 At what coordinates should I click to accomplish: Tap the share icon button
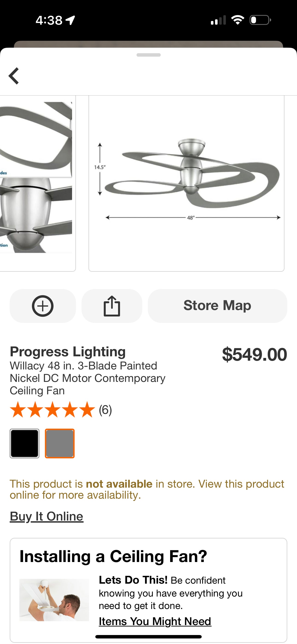[112, 306]
